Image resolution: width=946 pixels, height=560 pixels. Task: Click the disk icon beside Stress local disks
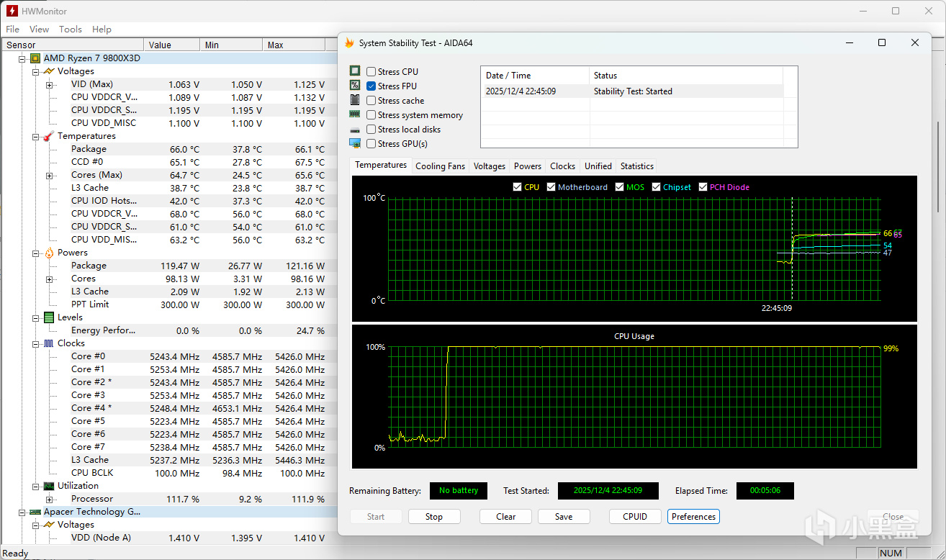[x=355, y=130]
